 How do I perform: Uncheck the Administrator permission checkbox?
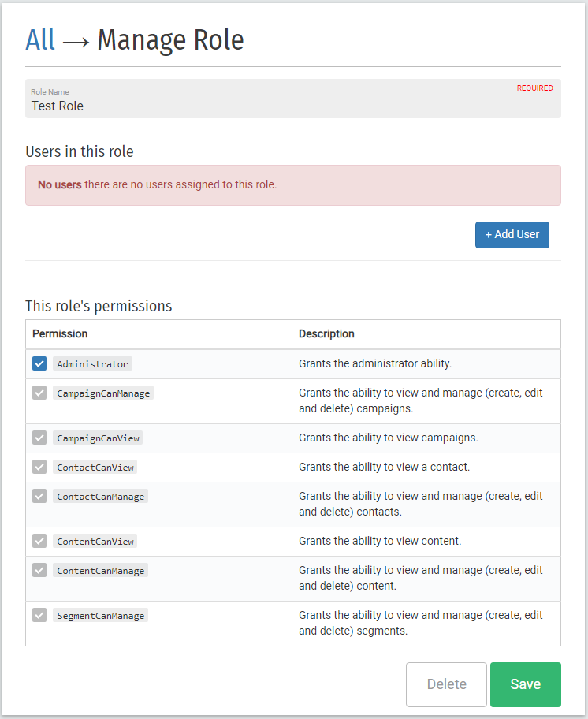click(x=39, y=363)
